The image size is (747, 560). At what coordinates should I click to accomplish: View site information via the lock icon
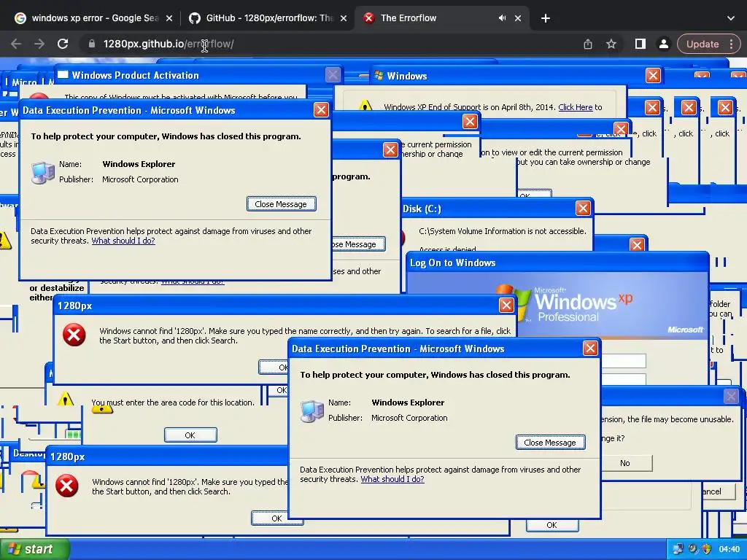(91, 44)
